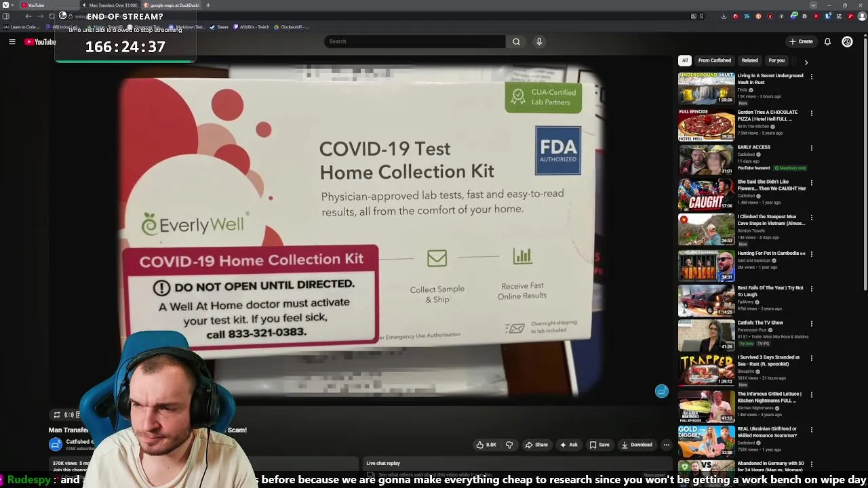The height and width of the screenshot is (488, 868).
Task: Open options menu for Living In A Secret Underground Vault
Action: pos(812,77)
